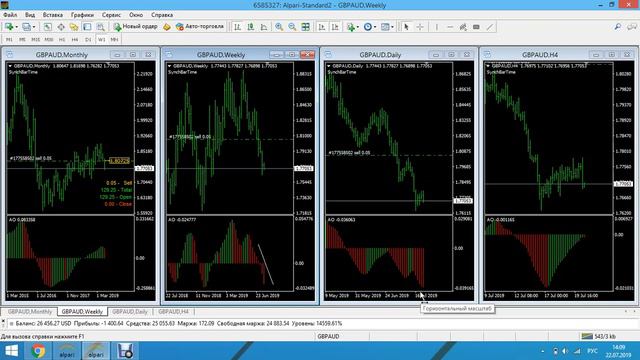Open Google Chrome from the taskbar

(x=38, y=351)
